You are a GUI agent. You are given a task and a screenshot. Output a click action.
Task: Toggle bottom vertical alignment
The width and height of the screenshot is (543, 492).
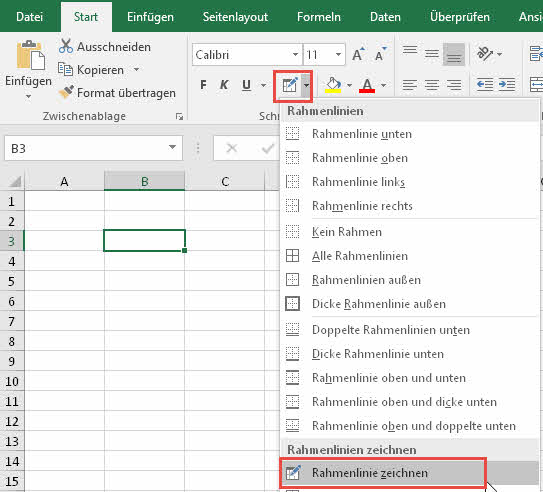[454, 54]
